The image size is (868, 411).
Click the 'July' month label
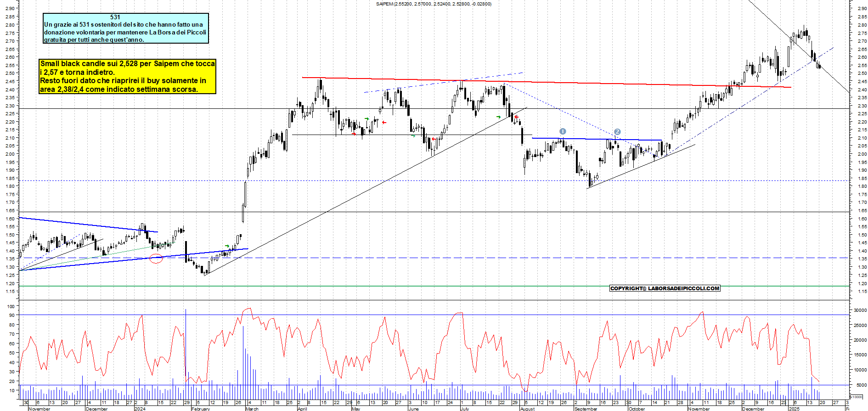click(465, 409)
